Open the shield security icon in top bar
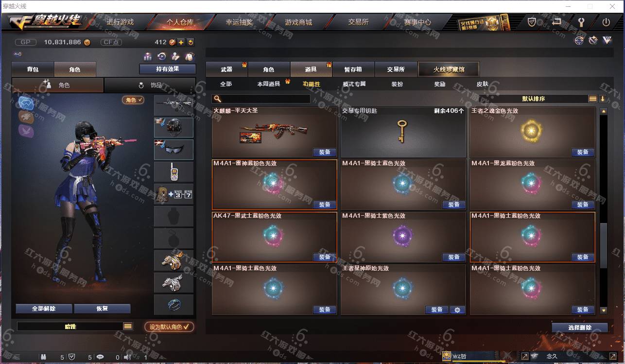Viewport: 625px width, 364px height. (x=532, y=22)
